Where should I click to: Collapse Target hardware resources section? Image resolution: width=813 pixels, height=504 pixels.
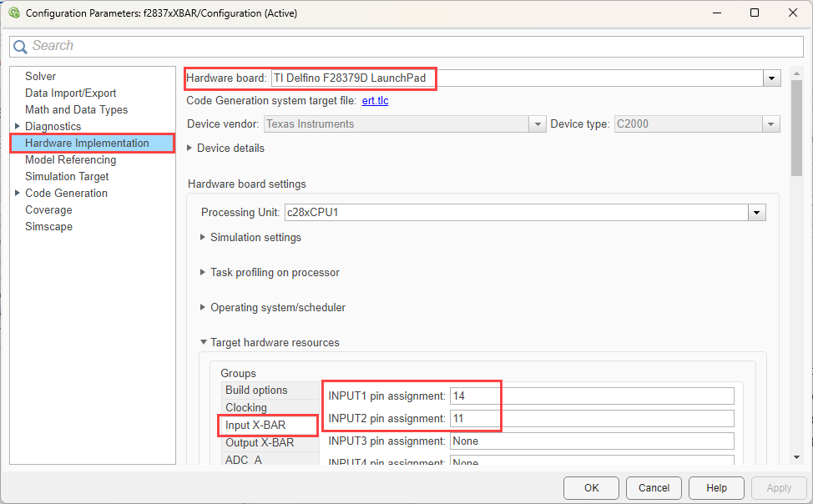pos(204,342)
